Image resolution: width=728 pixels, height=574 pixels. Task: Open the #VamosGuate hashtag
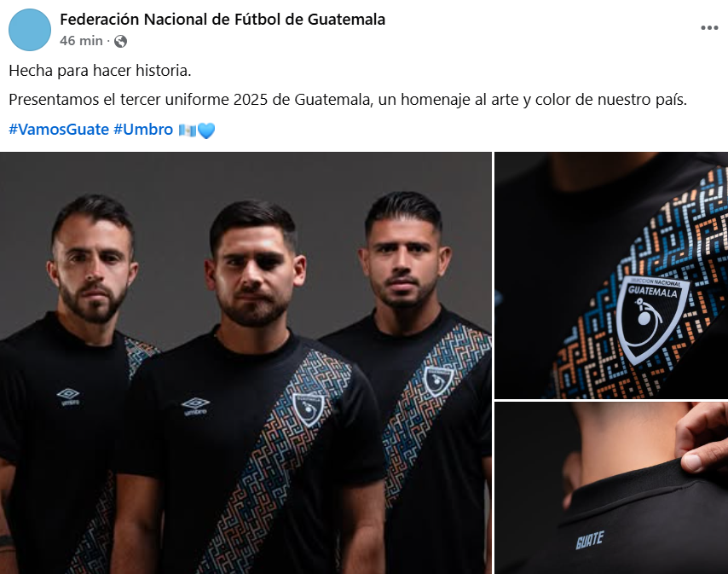tap(59, 130)
